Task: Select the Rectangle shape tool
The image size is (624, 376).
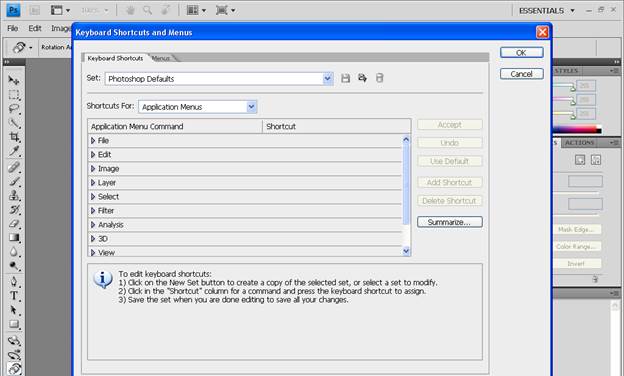Action: click(14, 324)
